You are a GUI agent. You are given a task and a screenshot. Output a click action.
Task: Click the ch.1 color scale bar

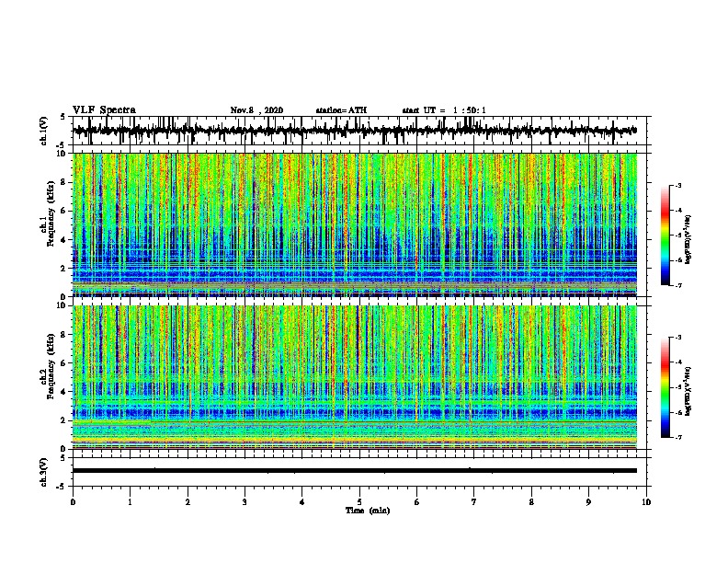[665, 236]
